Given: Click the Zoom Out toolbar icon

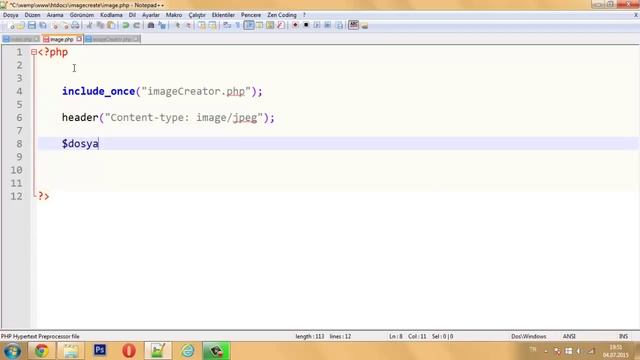Looking at the screenshot, I should [x=188, y=25].
